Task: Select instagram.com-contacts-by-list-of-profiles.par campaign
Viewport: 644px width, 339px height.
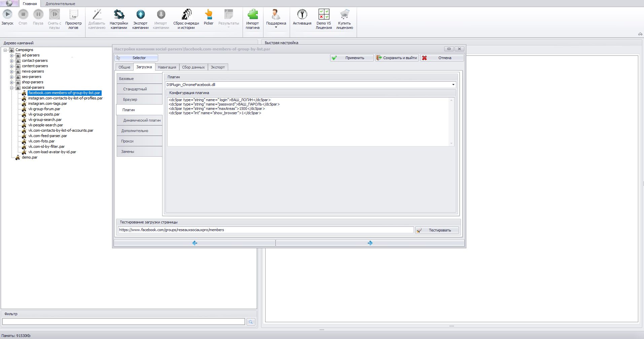Action: (65, 98)
